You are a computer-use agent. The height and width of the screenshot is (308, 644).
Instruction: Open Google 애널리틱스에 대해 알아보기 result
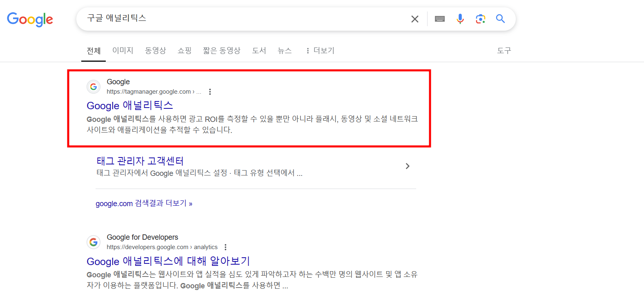168,261
